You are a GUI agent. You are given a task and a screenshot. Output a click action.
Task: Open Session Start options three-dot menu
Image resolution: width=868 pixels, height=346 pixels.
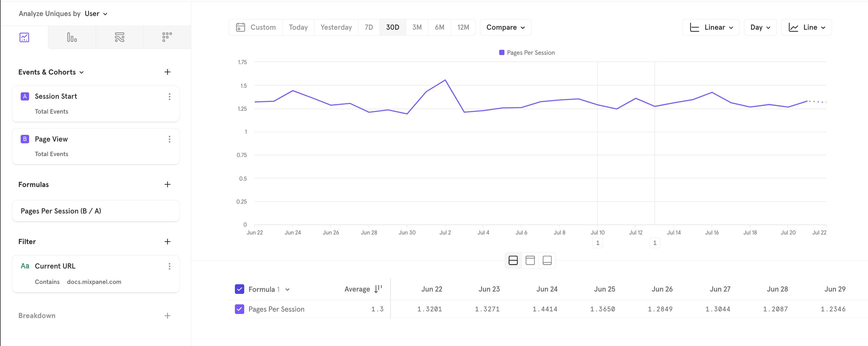[169, 97]
